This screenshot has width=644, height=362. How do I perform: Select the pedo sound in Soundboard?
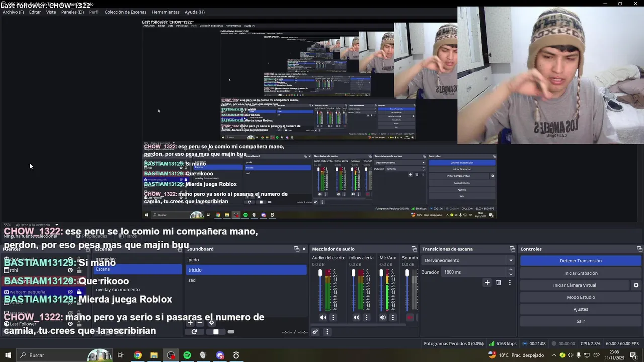click(246, 260)
